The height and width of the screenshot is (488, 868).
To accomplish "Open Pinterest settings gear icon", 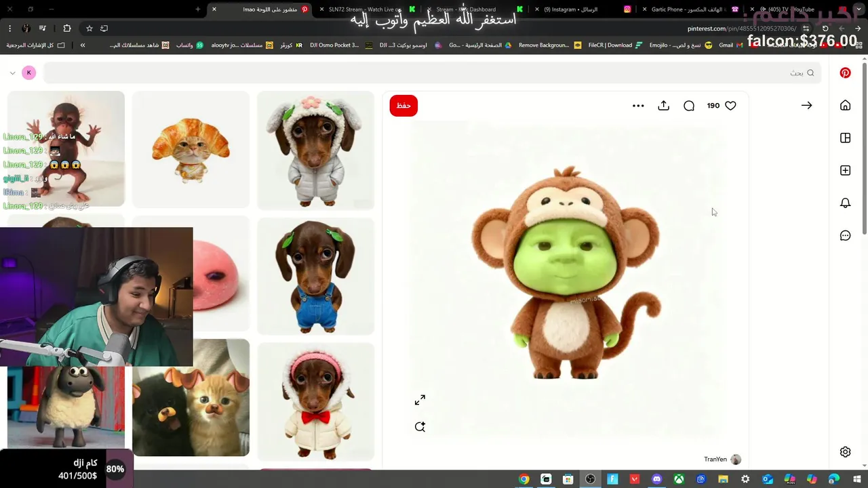I will click(x=845, y=451).
